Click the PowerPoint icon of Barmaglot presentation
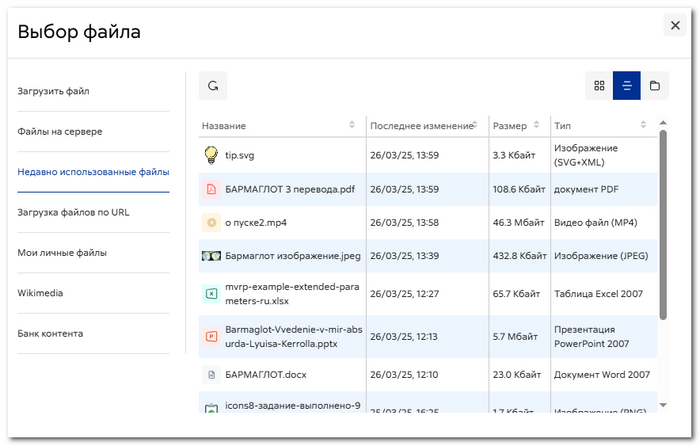 click(x=211, y=337)
